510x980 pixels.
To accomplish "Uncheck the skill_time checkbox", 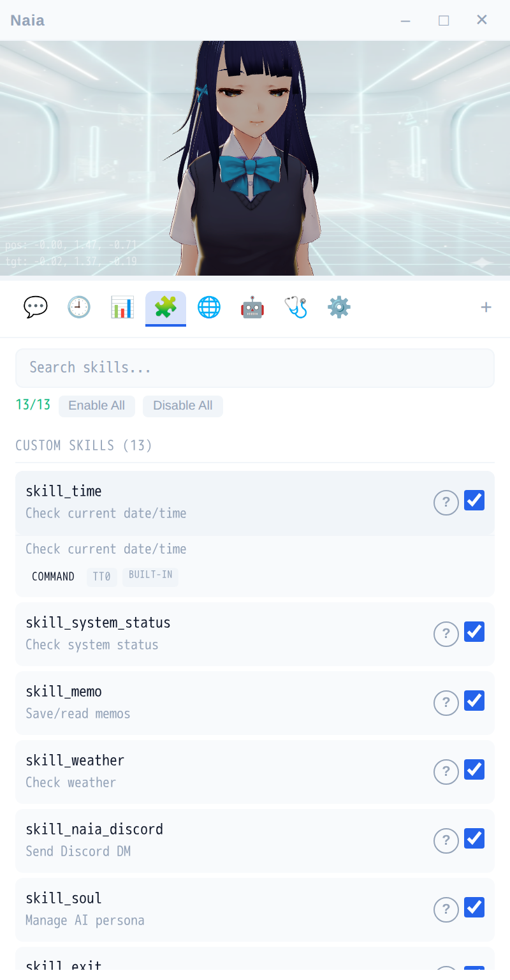I will 474,500.
